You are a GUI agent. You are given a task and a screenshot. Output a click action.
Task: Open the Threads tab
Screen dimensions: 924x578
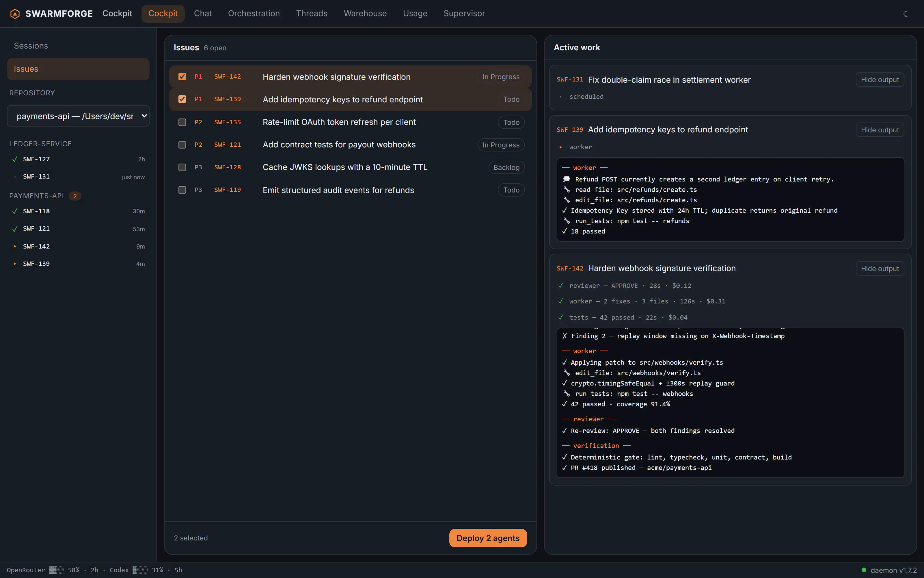pos(312,13)
